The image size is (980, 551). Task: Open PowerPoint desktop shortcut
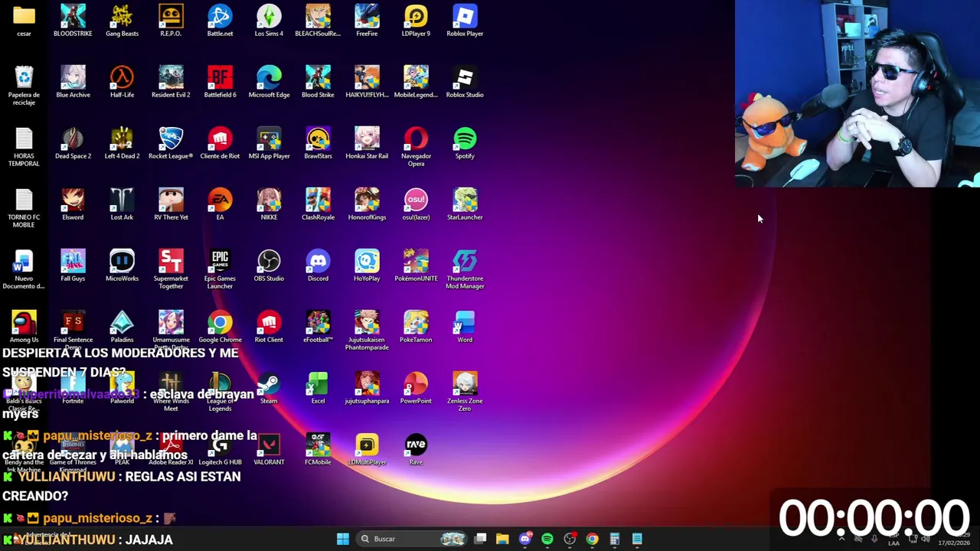coord(416,388)
